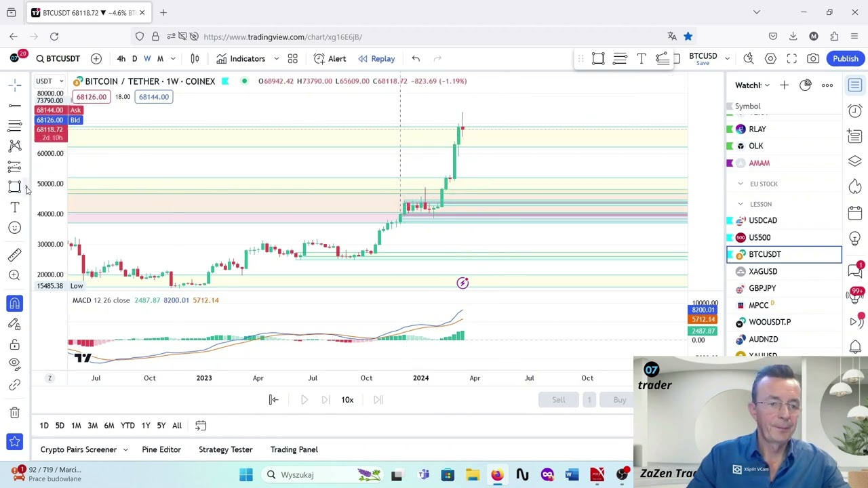Toggle magnet mode for drawings
868x488 pixels.
[x=14, y=304]
